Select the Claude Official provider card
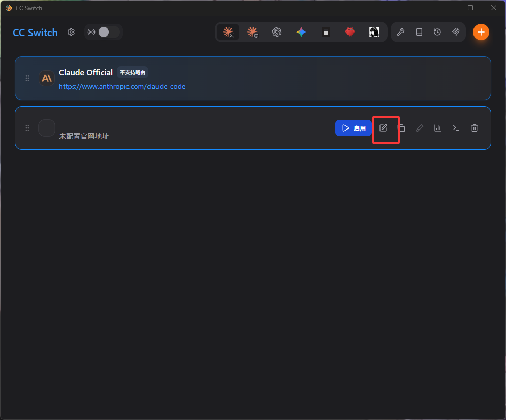The image size is (506, 420). [x=253, y=78]
